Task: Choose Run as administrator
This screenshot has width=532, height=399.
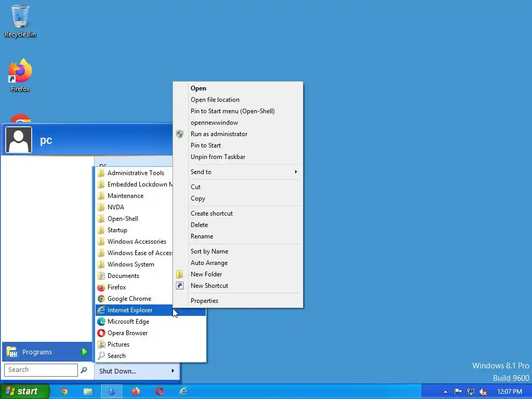Action: pos(238,134)
